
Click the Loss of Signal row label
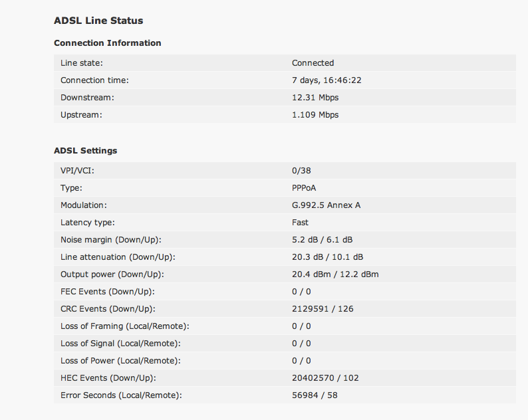click(x=120, y=344)
